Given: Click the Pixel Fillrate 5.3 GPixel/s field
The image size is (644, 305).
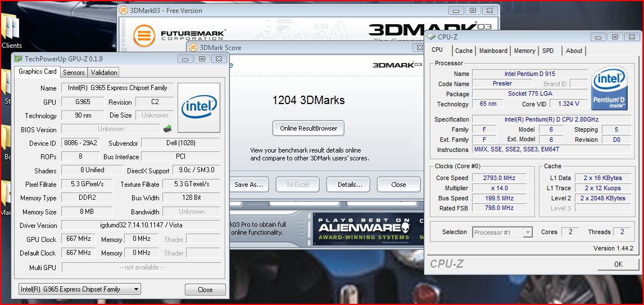Looking at the screenshot, I should click(87, 184).
